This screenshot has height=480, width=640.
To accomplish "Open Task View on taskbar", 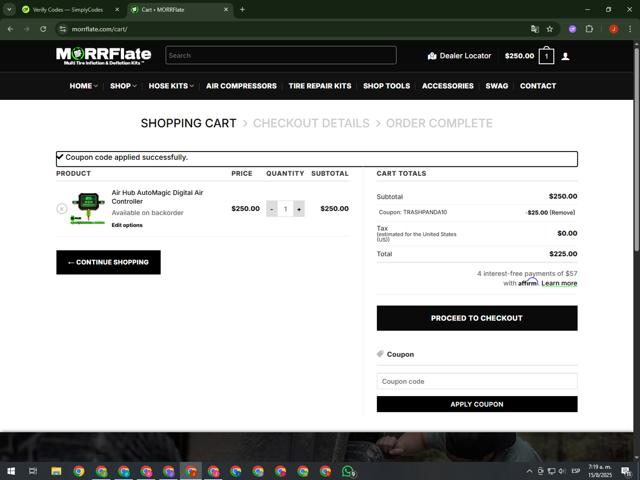I will [33, 471].
